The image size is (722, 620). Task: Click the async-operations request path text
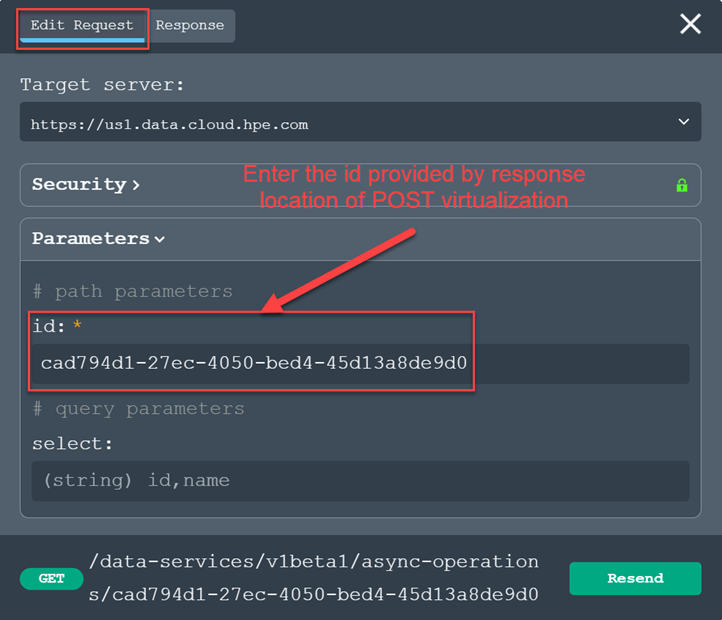coord(314,578)
